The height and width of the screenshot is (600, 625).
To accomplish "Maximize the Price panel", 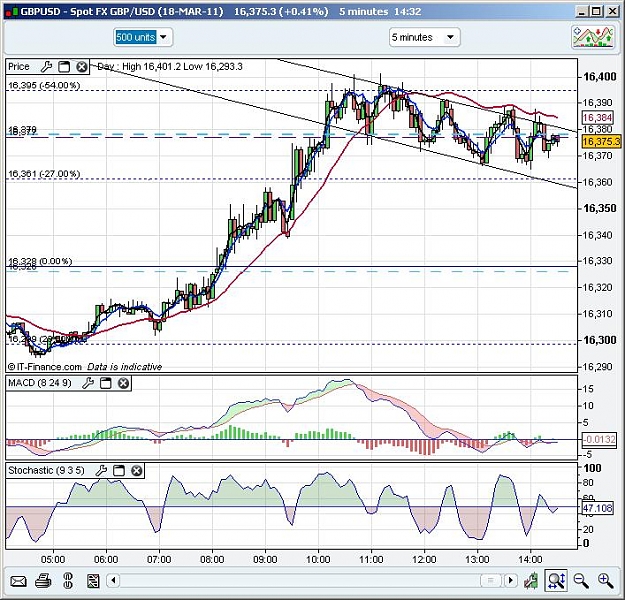I will (x=64, y=67).
